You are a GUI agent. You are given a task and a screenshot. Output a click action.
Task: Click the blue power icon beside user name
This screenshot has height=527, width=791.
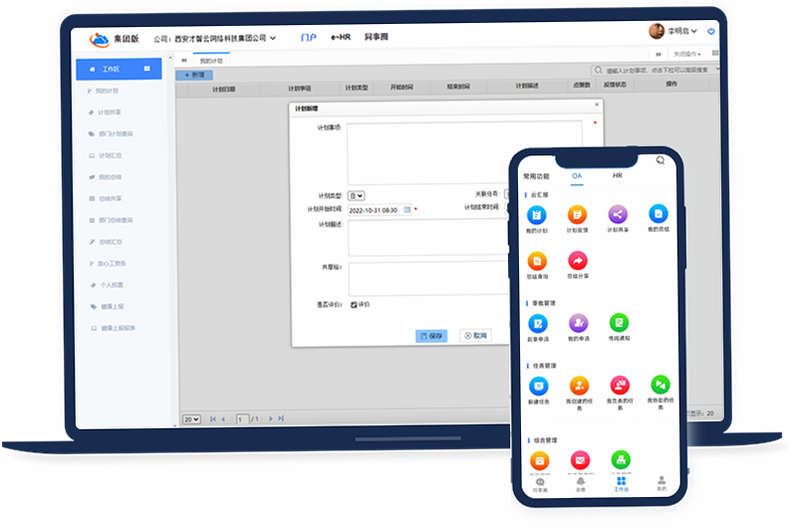pyautogui.click(x=711, y=31)
